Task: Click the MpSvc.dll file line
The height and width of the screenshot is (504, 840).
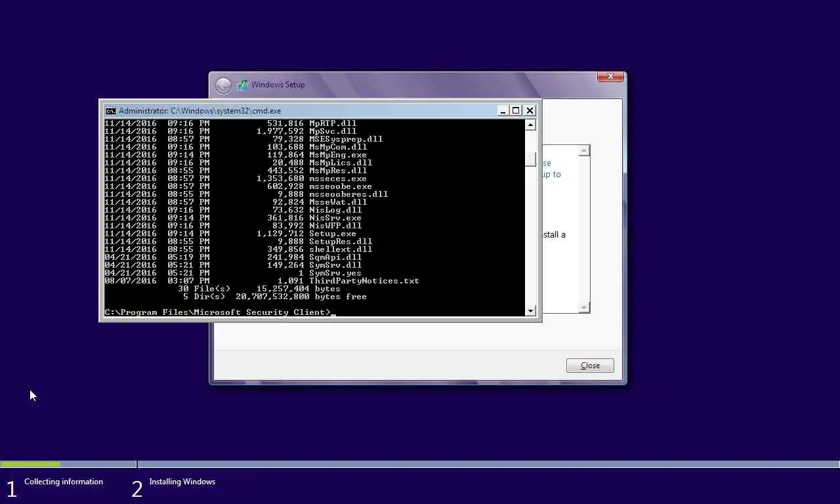Action: pyautogui.click(x=230, y=131)
